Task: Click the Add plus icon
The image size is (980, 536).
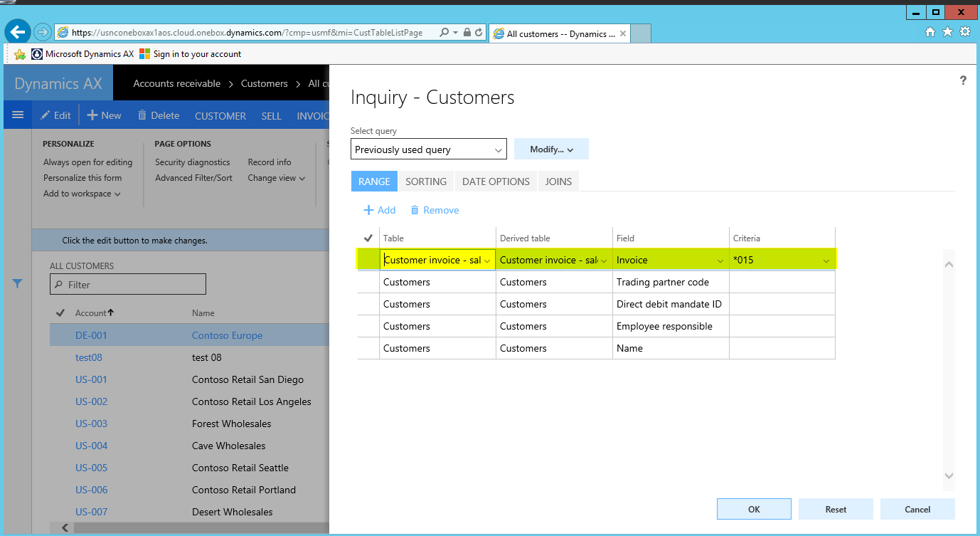Action: (x=368, y=210)
